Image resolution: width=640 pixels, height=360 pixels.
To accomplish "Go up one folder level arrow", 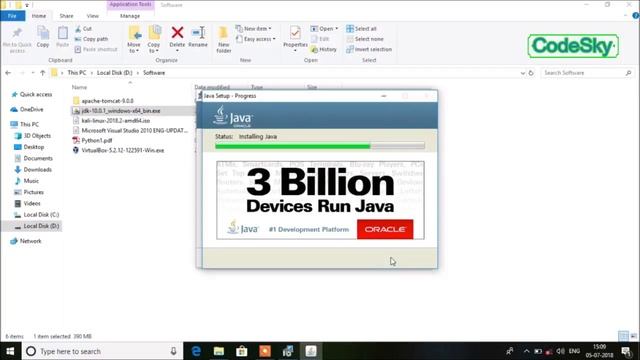I will [42, 73].
